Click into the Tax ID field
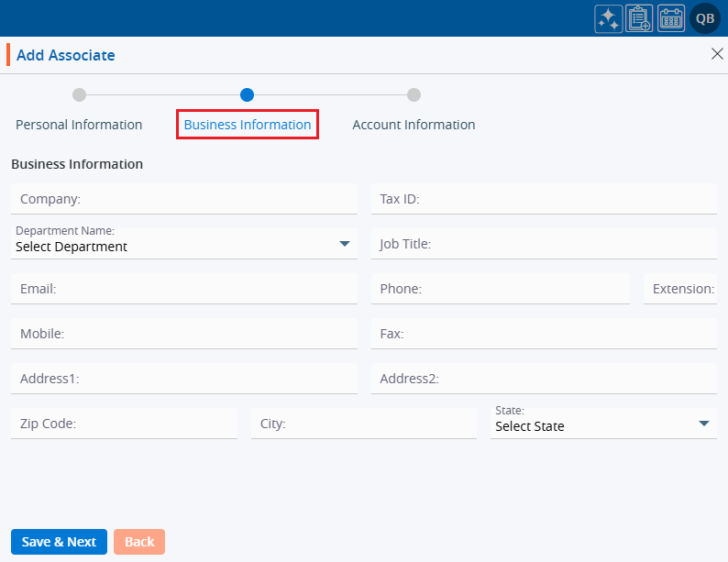The image size is (728, 562). pos(544,199)
